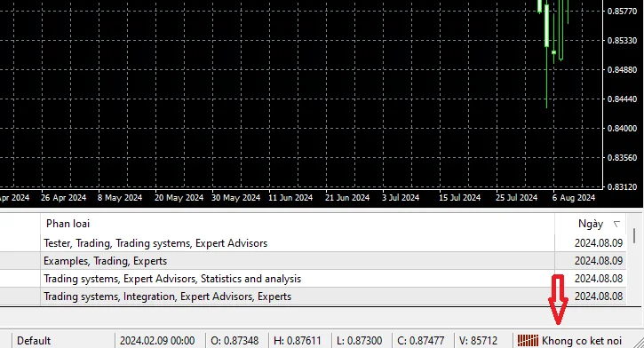This screenshot has height=348, width=644.
Task: Select the row ending in 'Statistics and analysis'
Action: click(x=313, y=279)
